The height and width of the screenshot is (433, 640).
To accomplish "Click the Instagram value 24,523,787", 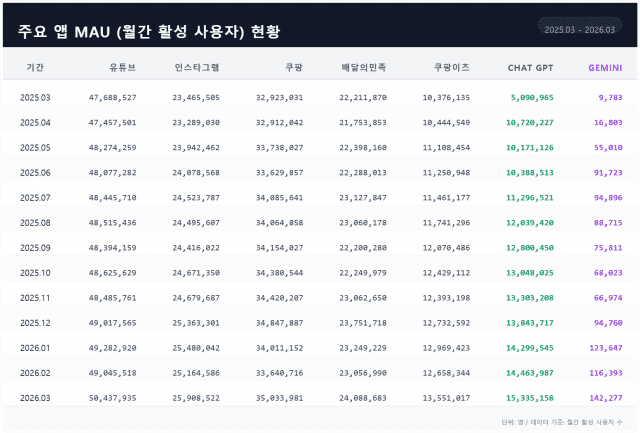I will pyautogui.click(x=196, y=198).
